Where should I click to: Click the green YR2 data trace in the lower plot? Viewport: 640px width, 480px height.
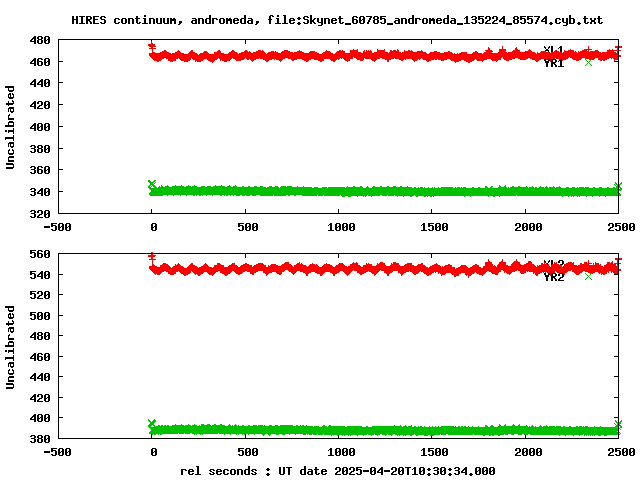[x=384, y=430]
